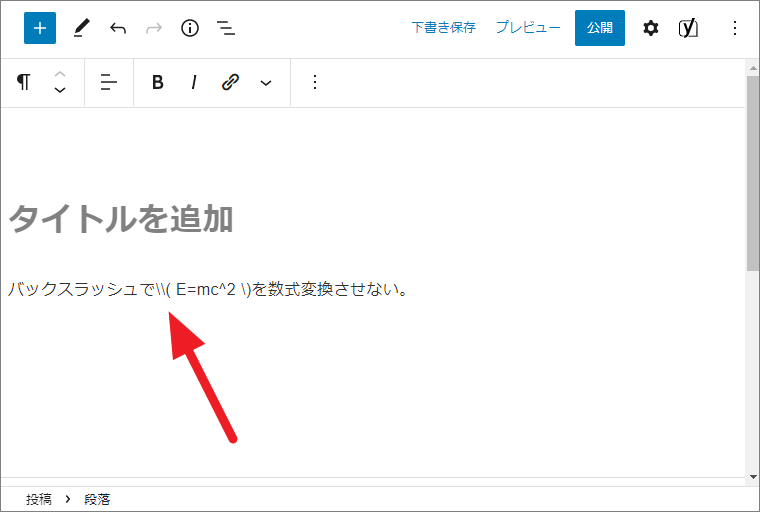Viewport: 760px width, 512px height.
Task: Open the settings gear panel
Action: coord(651,28)
